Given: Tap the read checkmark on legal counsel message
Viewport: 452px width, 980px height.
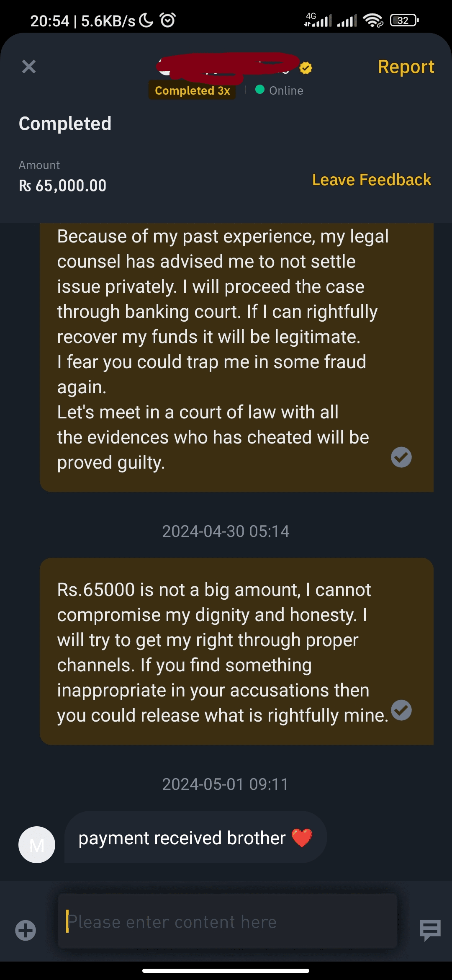Looking at the screenshot, I should [401, 457].
